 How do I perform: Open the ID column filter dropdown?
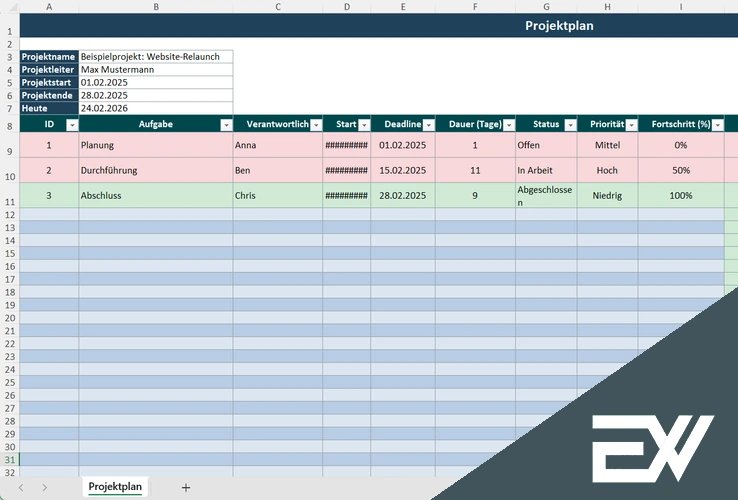tap(72, 125)
